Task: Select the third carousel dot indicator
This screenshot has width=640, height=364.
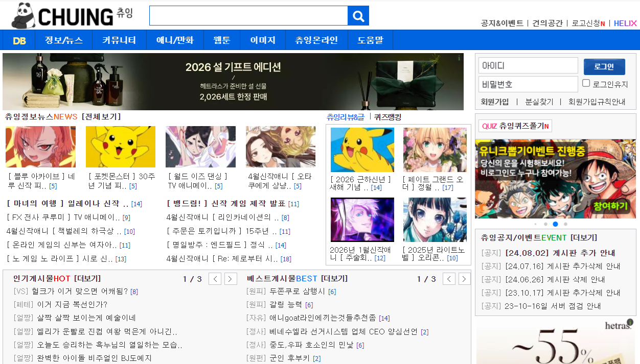Action: click(555, 224)
